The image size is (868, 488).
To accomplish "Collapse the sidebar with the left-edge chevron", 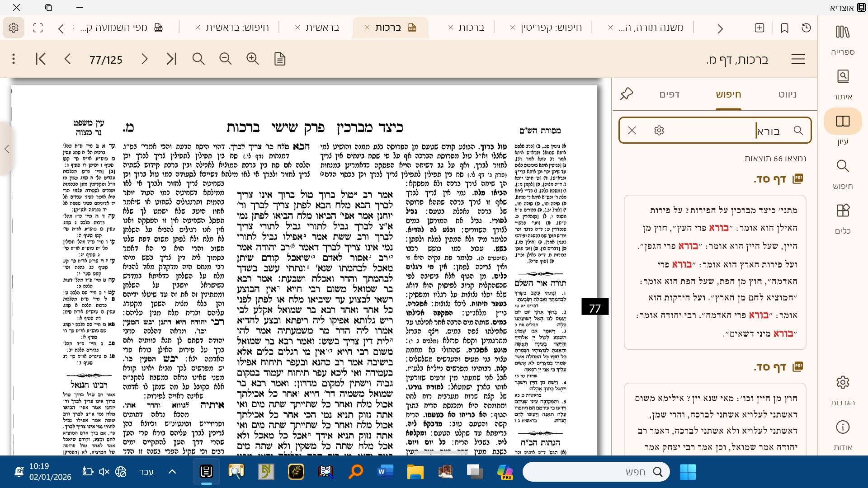I will pos(7,149).
